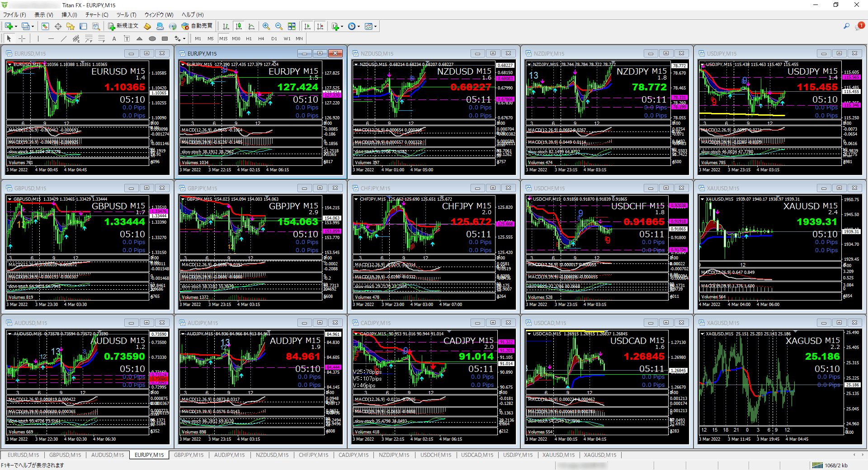Expand the Profiles dropdown arrow
Image resolution: width=868 pixels, height=470 pixels.
[x=32, y=26]
